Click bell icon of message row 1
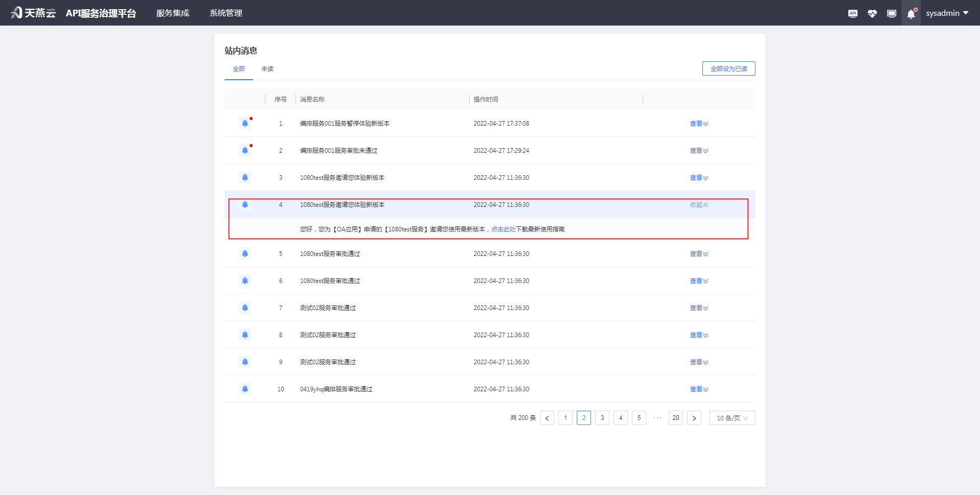Image resolution: width=980 pixels, height=495 pixels. click(245, 123)
